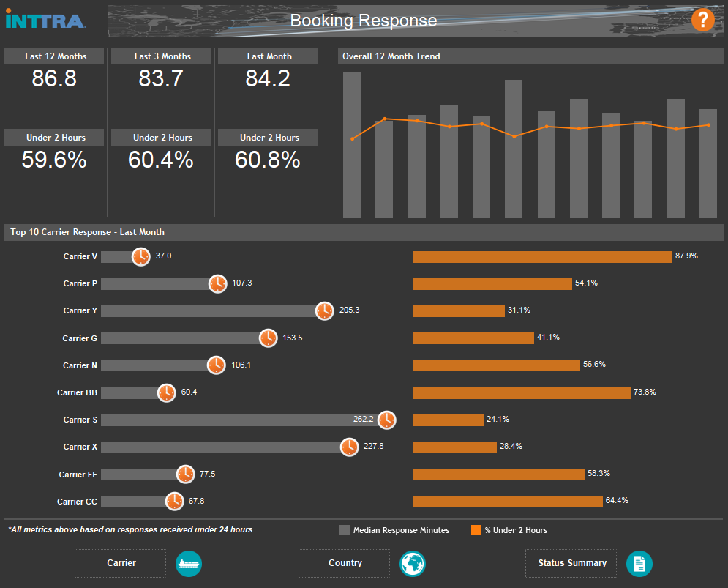Image resolution: width=728 pixels, height=588 pixels.
Task: Select Carrier FF 58.3% orange bar
Action: point(499,474)
